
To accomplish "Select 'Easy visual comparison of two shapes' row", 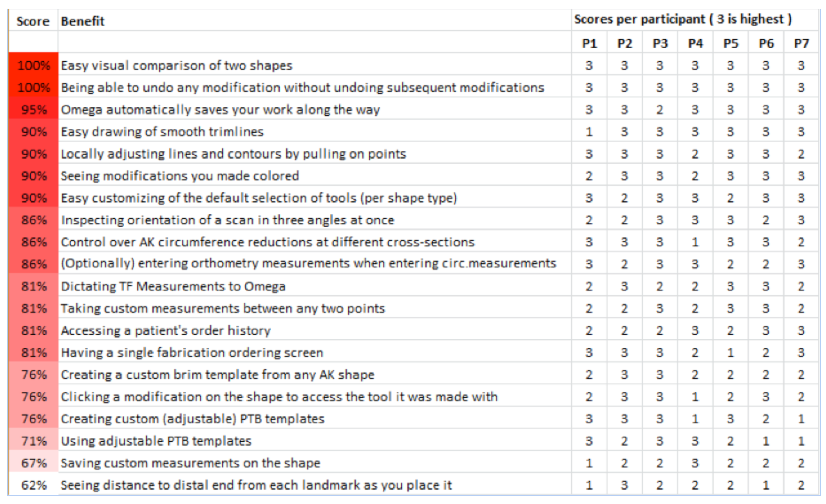I will (177, 66).
